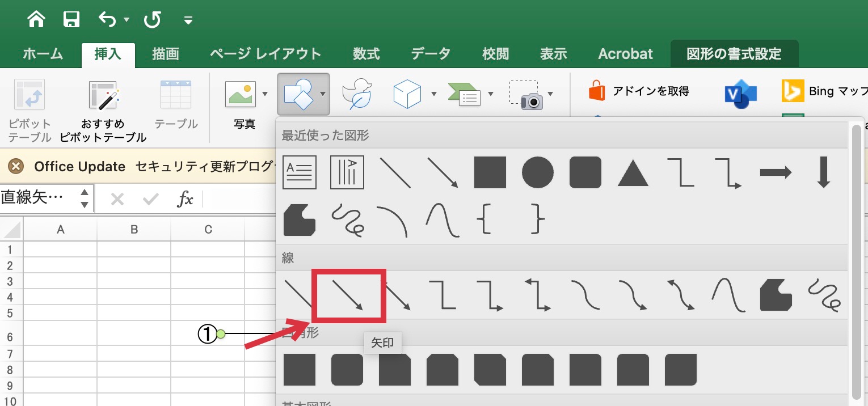Dismiss the Office Update notification bar
The height and width of the screenshot is (406, 868).
coord(16,167)
